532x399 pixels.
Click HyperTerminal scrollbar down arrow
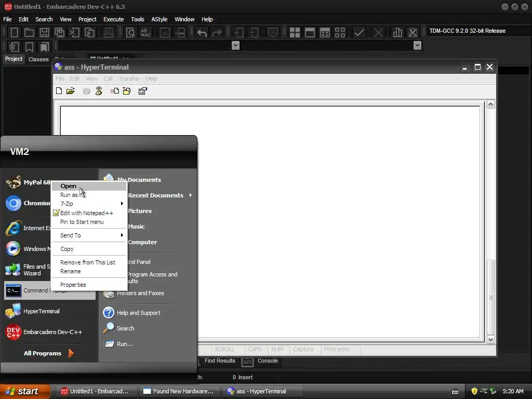490,340
